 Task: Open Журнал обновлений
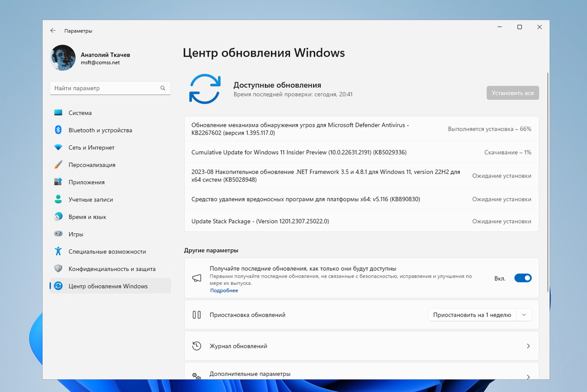click(361, 346)
